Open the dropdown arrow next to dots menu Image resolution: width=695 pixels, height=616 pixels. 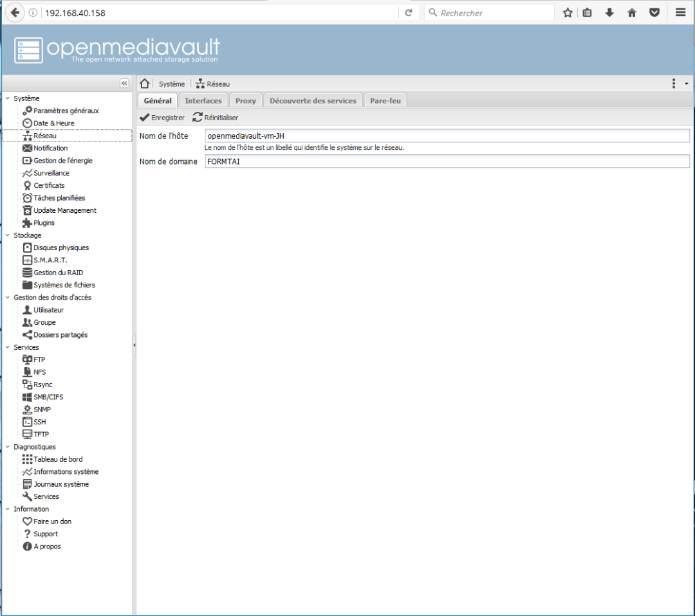click(685, 83)
